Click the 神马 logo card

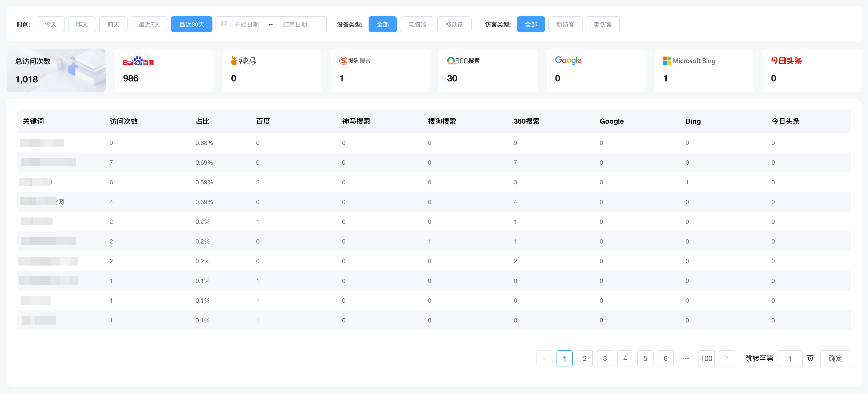click(272, 70)
